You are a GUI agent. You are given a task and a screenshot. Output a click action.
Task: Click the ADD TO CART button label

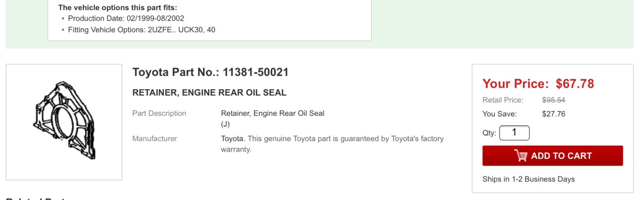coord(561,156)
